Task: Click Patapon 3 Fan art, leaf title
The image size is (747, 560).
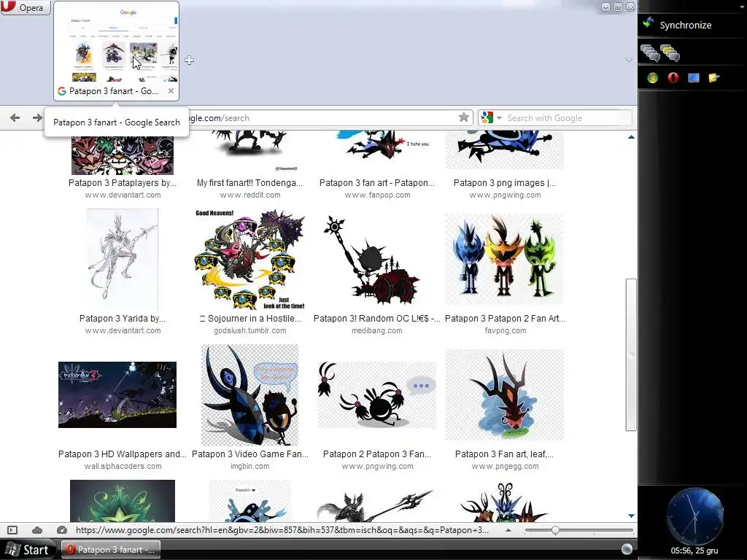Action: (x=505, y=454)
